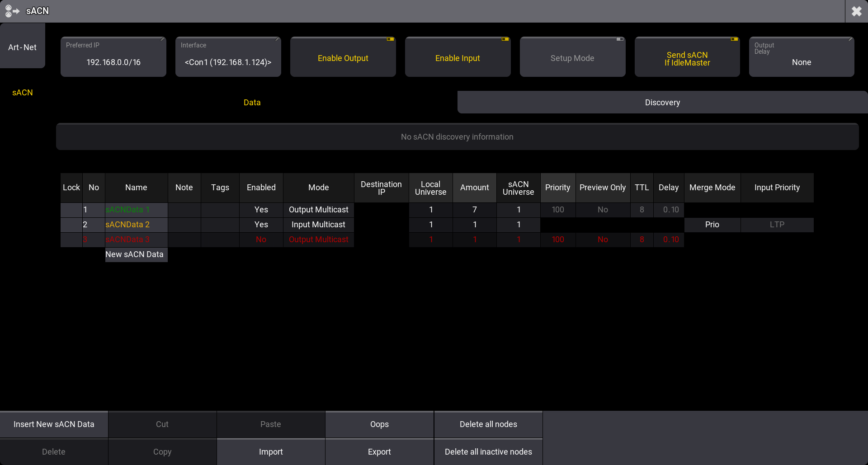868x465 pixels.
Task: Switch to the Discovery tab
Action: (662, 103)
